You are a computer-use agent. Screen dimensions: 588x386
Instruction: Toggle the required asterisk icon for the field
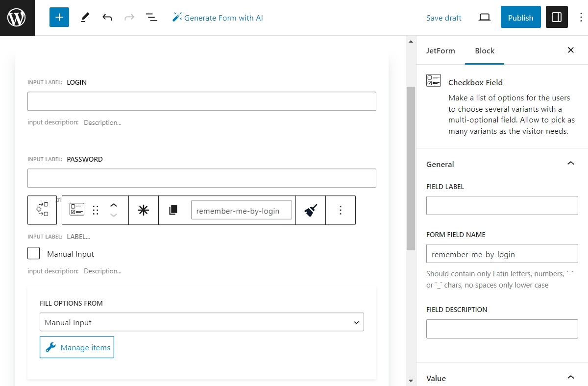coord(143,210)
